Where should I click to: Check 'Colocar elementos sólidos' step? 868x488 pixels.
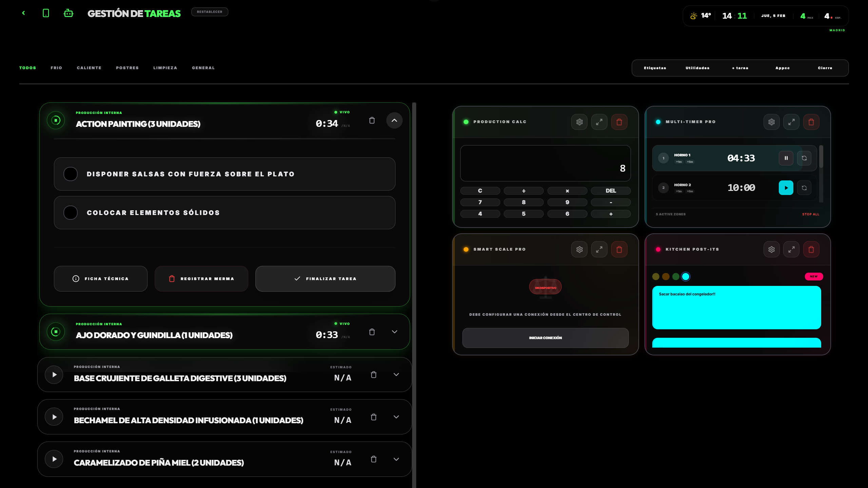click(x=71, y=213)
